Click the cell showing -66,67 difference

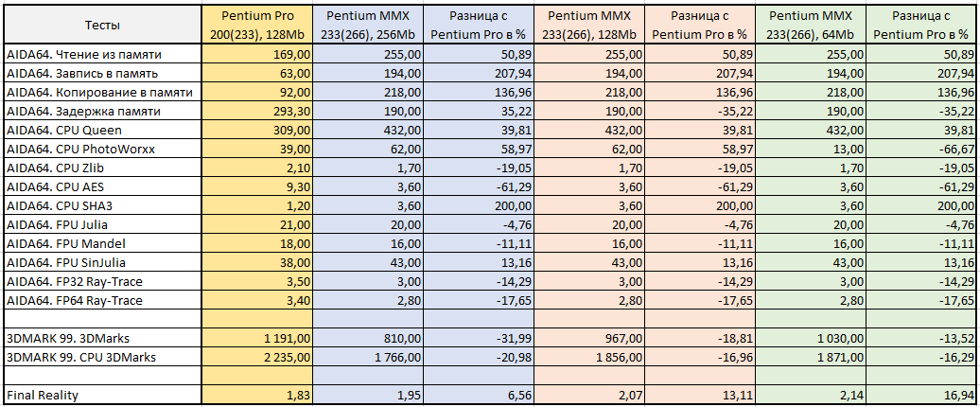coord(922,149)
